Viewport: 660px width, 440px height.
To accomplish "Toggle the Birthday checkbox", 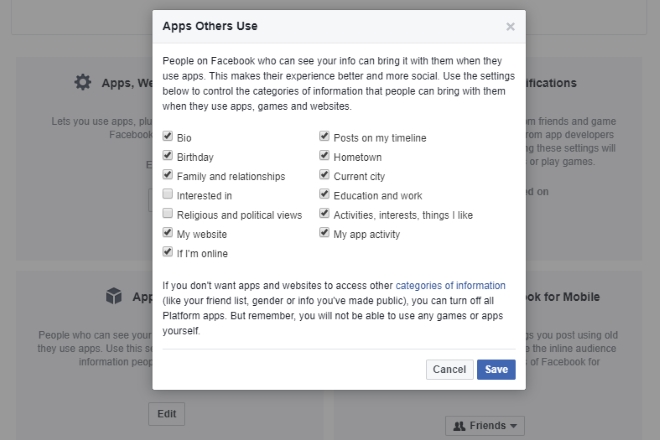I will [x=168, y=157].
